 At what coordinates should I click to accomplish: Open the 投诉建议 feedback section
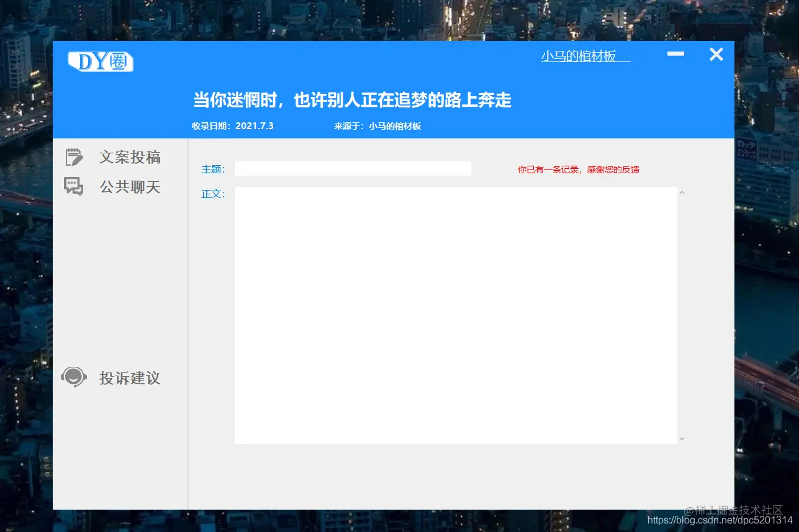click(129, 377)
